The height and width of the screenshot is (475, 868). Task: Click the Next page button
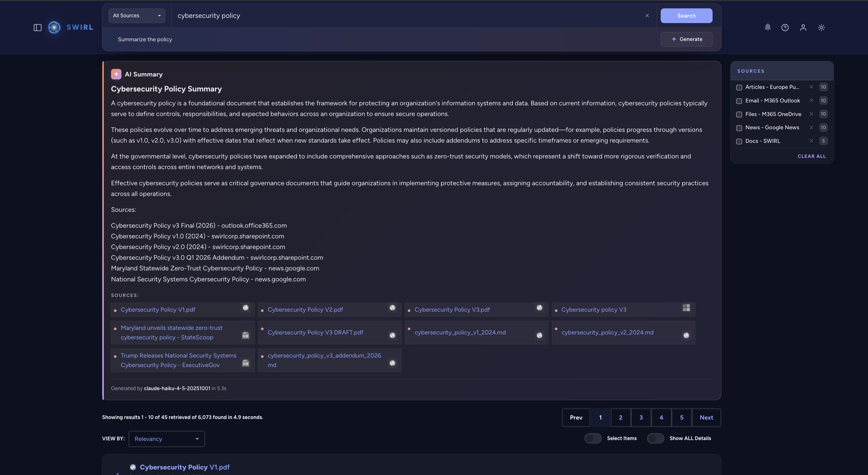pyautogui.click(x=706, y=418)
